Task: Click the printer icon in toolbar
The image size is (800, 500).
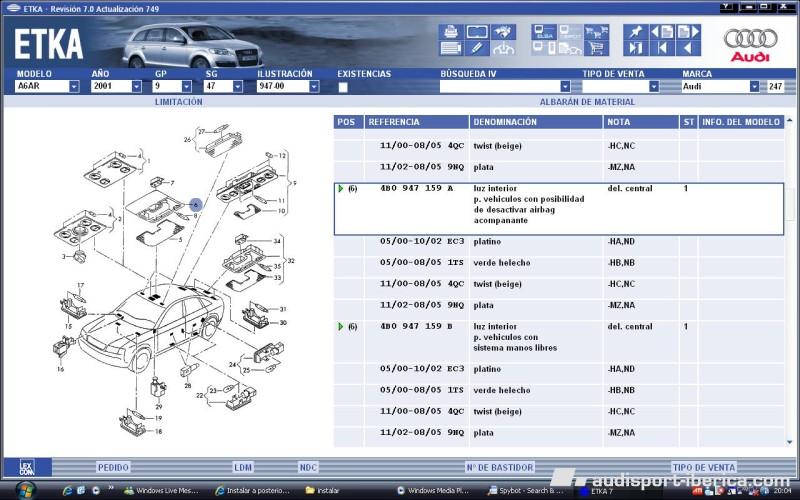Action: click(451, 32)
